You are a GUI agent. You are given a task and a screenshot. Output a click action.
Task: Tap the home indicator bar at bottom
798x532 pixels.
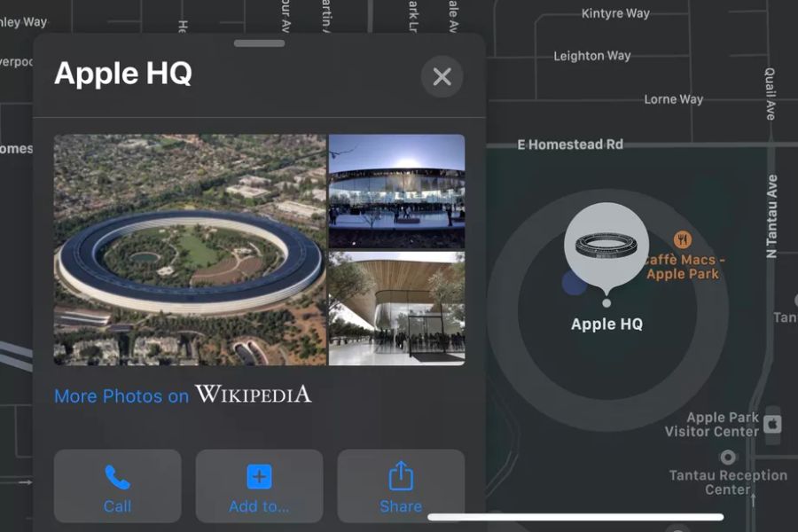tap(575, 517)
